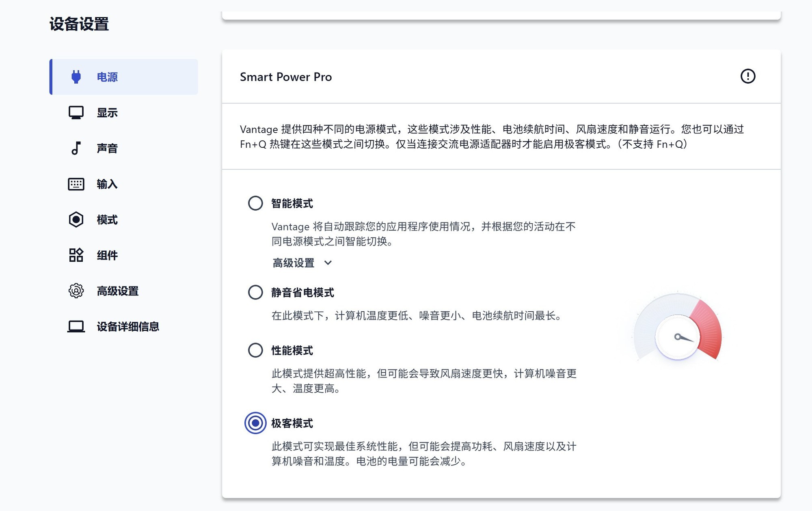
Task: Open Smart Power Pro info icon
Action: (x=748, y=76)
